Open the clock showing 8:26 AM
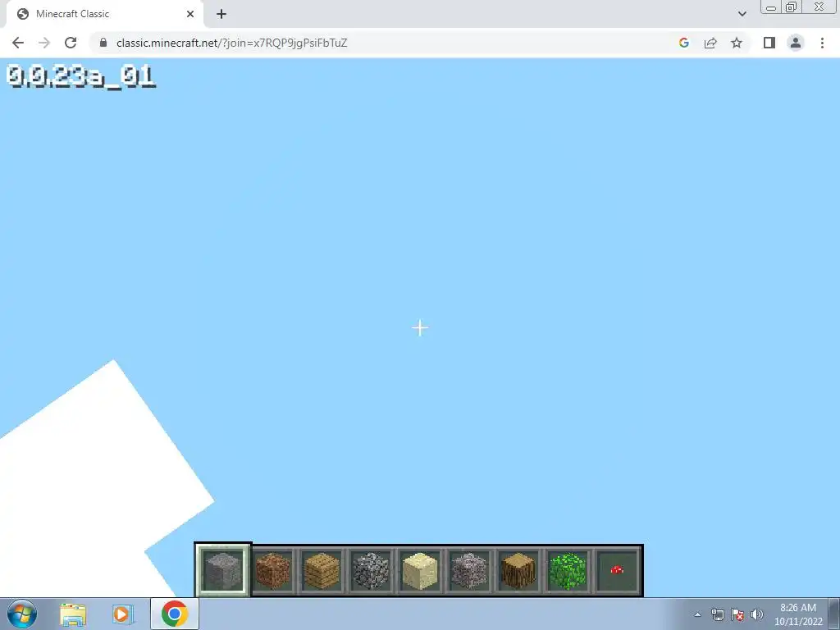The height and width of the screenshot is (630, 840). 798,614
